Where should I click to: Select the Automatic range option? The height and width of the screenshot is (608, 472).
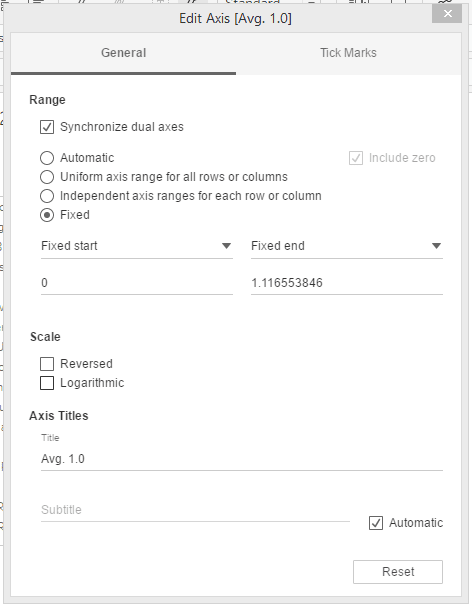tap(47, 158)
